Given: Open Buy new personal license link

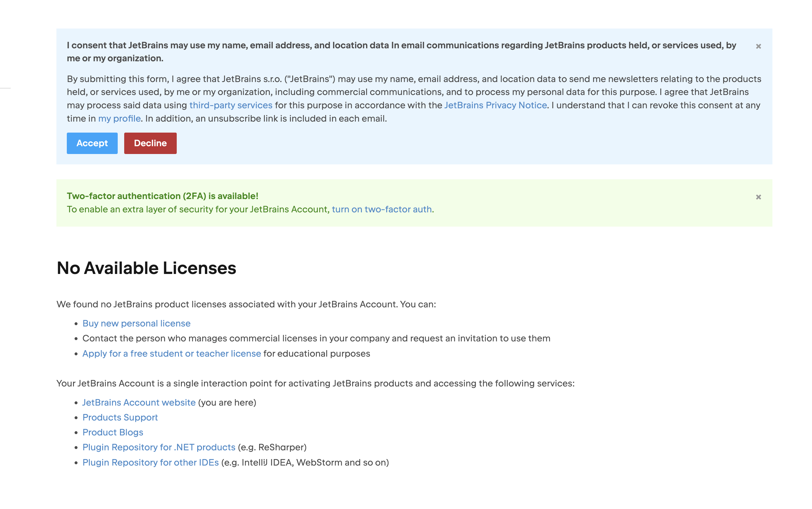Looking at the screenshot, I should [x=136, y=324].
